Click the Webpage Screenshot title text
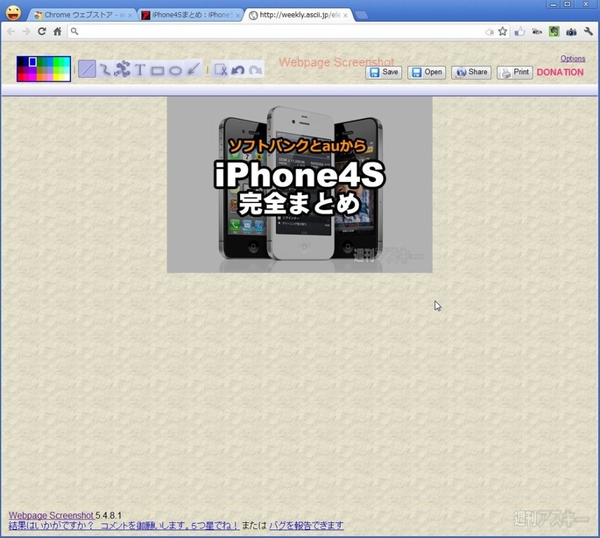The image size is (600, 538). tap(336, 62)
